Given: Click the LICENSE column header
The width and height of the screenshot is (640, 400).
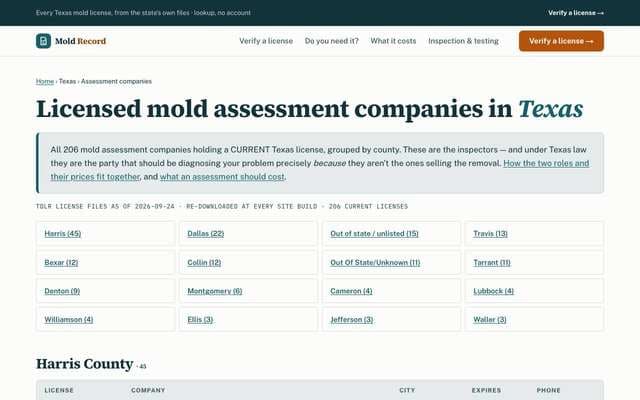Looking at the screenshot, I should pyautogui.click(x=59, y=390).
